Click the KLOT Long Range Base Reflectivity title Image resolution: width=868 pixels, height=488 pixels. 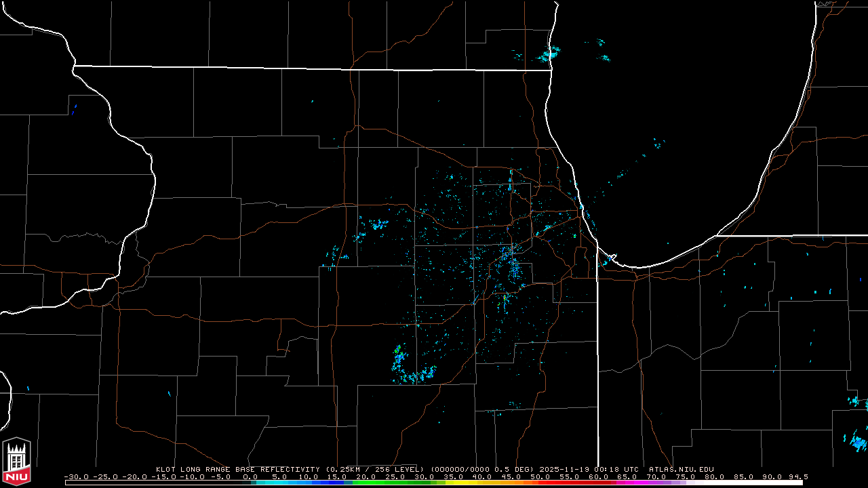click(237, 469)
